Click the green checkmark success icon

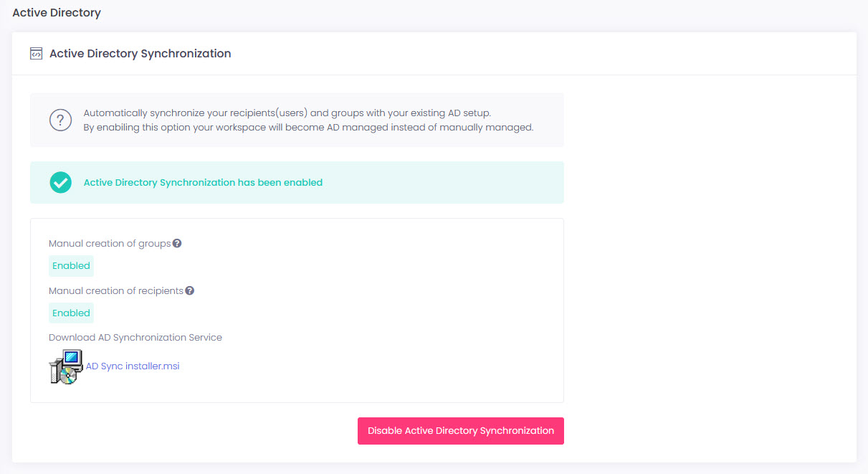60,182
